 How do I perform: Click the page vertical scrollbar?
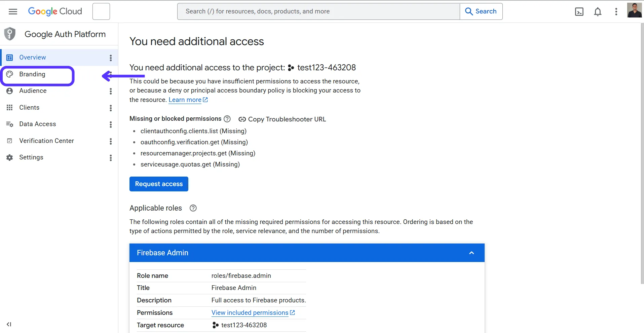click(642, 154)
